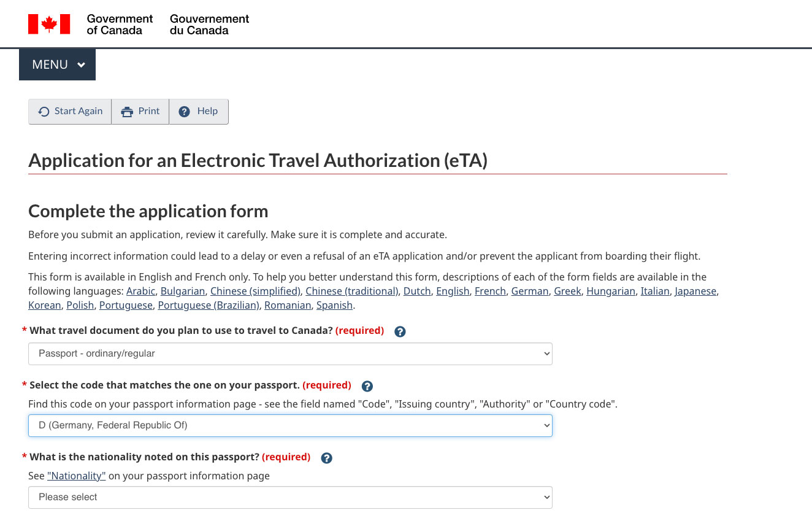Open the Chinese (simplified) descriptions link
This screenshot has height=518, width=812.
255,291
